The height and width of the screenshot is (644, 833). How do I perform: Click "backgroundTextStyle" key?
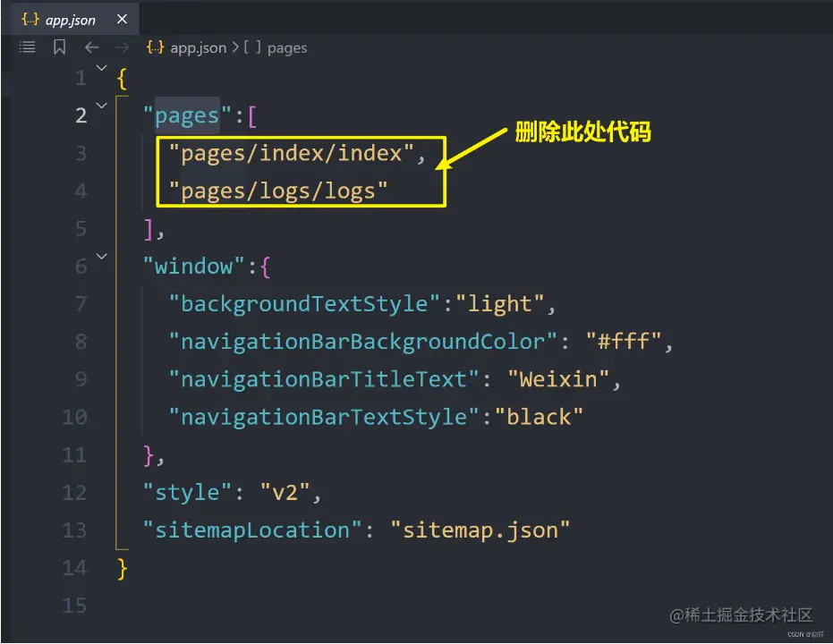pos(304,304)
